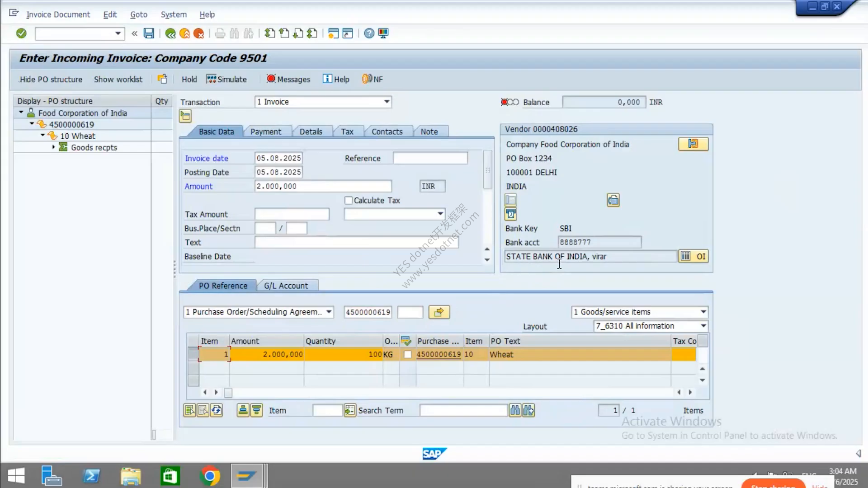
Task: Open the Goto menu
Action: click(x=139, y=14)
